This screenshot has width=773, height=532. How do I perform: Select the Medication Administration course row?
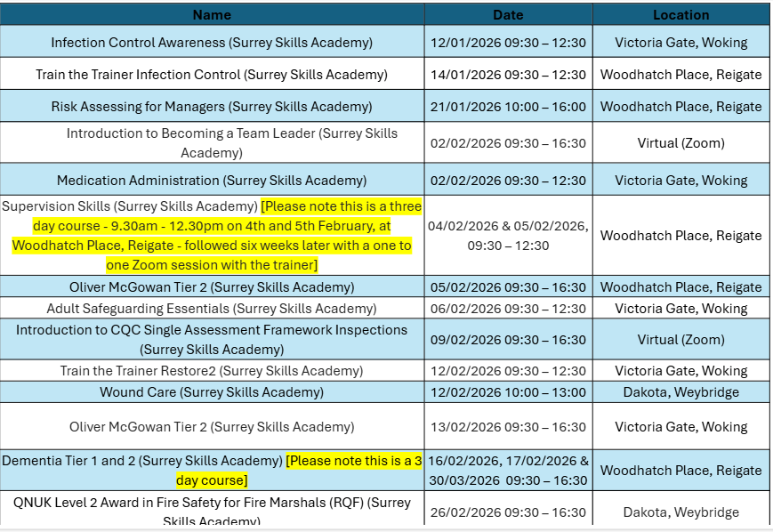coord(212,181)
